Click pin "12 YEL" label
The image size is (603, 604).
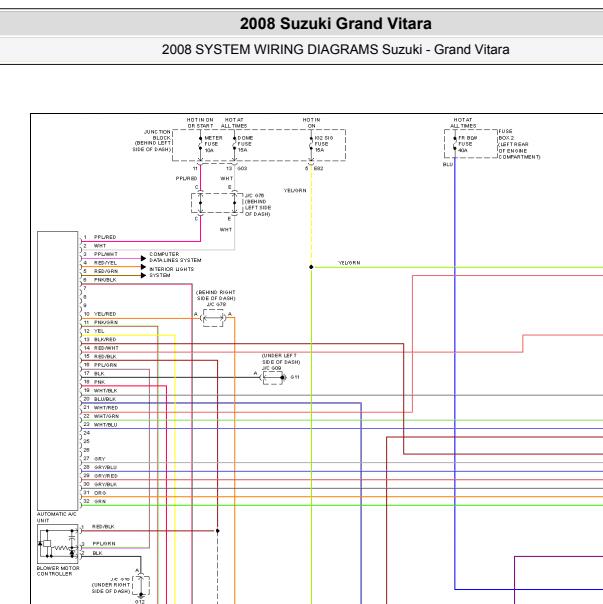click(x=94, y=331)
